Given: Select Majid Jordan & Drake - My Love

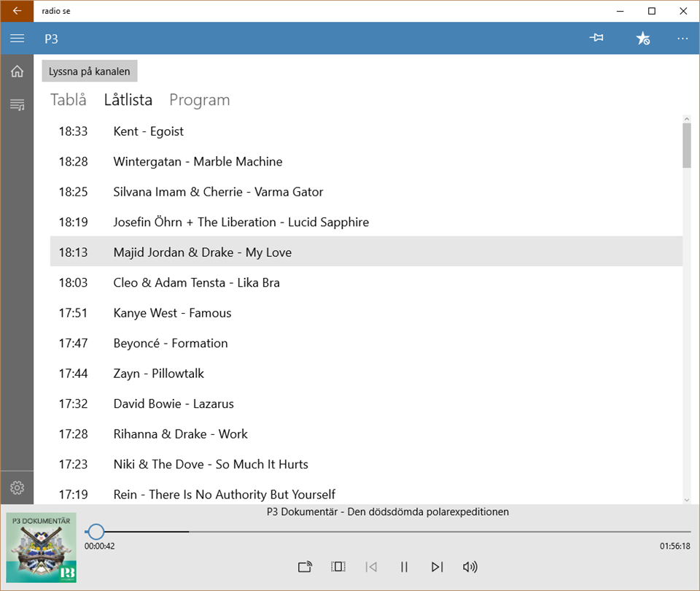Looking at the screenshot, I should coord(366,252).
